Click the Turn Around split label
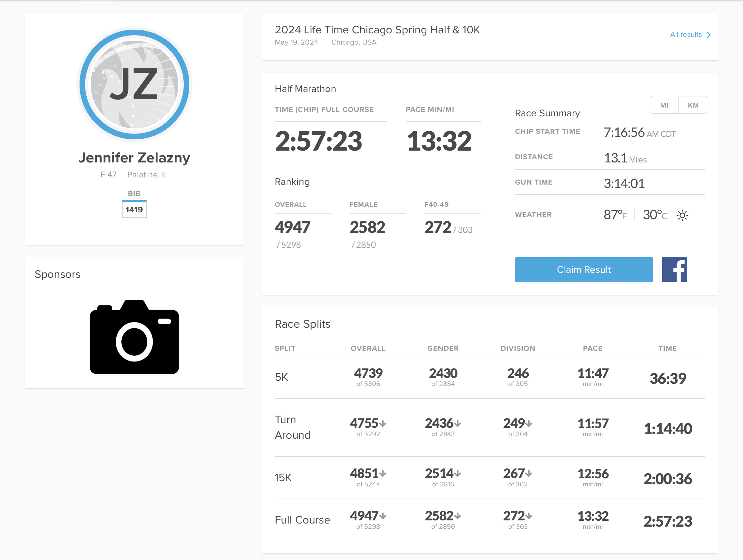Image resolution: width=743 pixels, height=560 pixels. pos(293,427)
